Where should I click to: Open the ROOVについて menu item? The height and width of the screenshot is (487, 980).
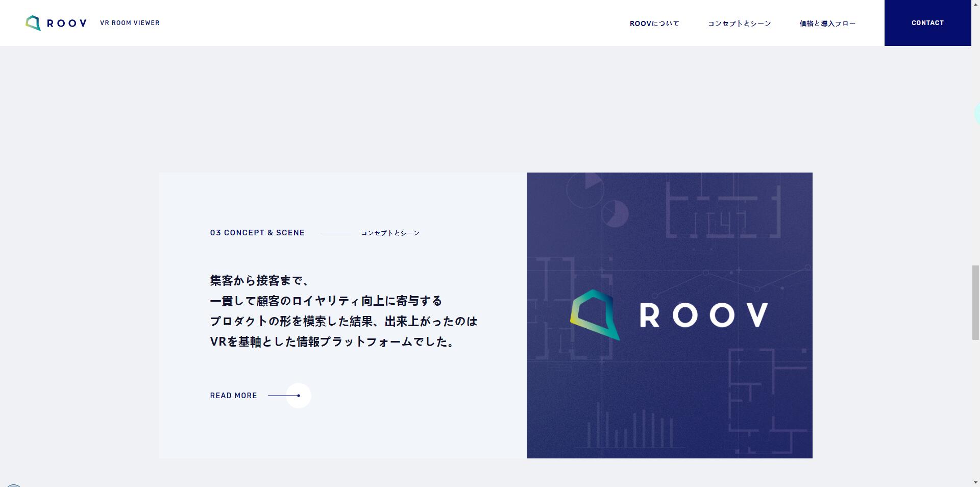pos(654,23)
